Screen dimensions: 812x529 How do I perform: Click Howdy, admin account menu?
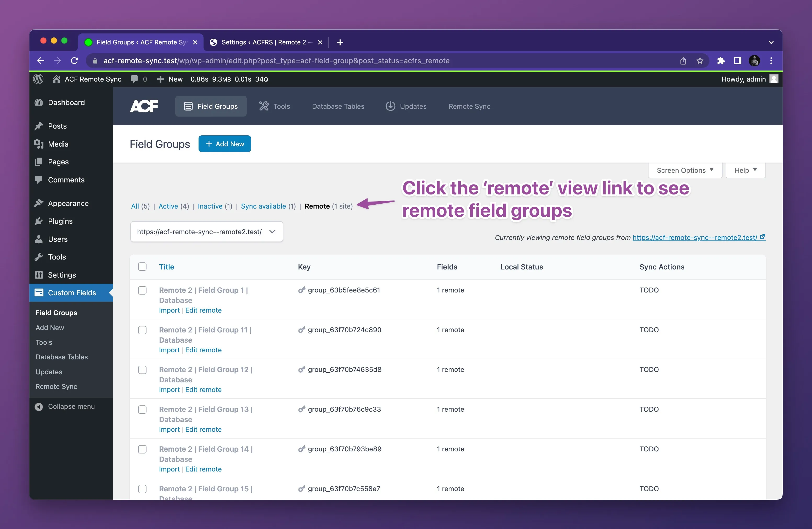[x=750, y=79]
